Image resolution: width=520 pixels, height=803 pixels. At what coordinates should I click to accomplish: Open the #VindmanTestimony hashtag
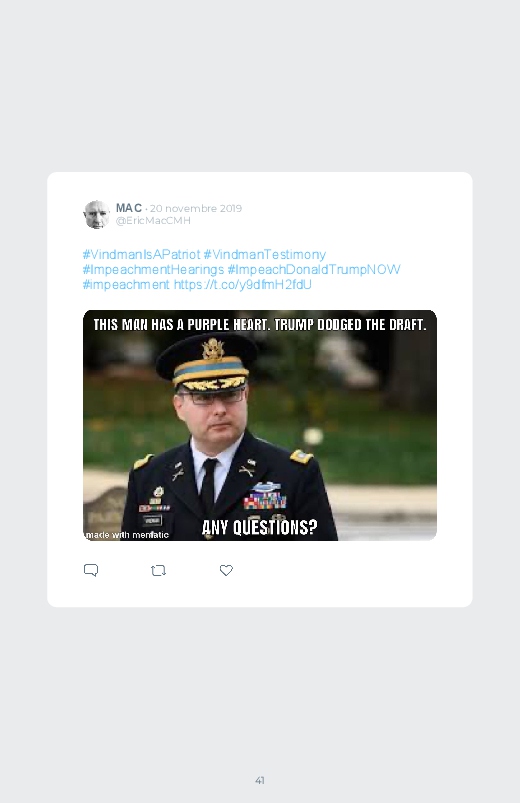264,255
